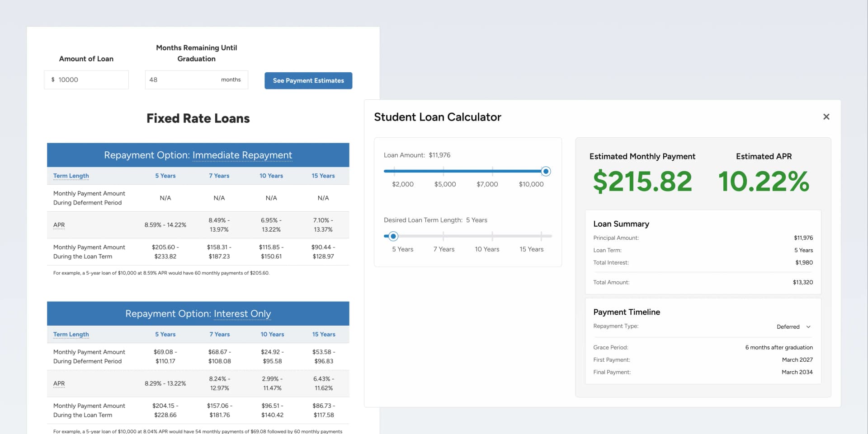The height and width of the screenshot is (434, 868).
Task: Click the APR label in Interest Only table
Action: tap(59, 383)
